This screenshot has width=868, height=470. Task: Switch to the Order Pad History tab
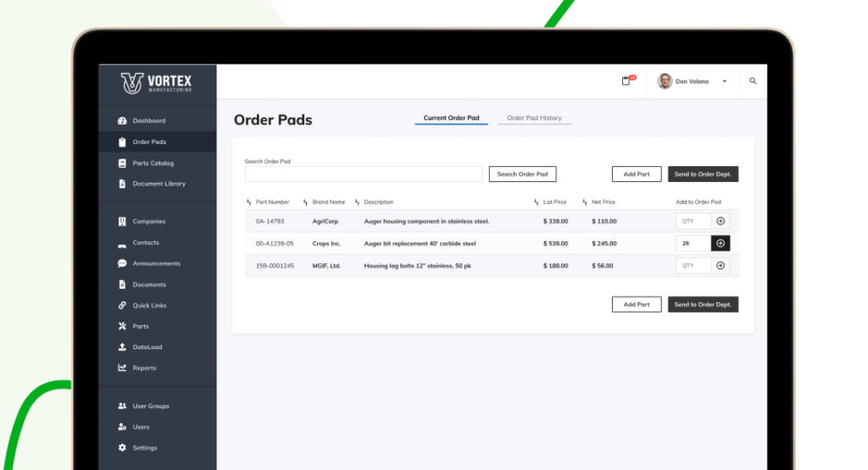tap(534, 119)
